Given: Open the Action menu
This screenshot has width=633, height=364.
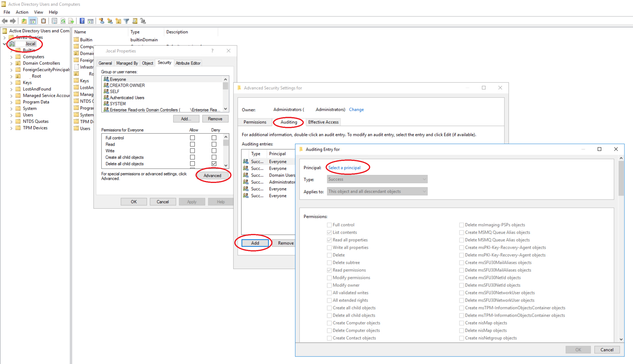Looking at the screenshot, I should click(22, 12).
